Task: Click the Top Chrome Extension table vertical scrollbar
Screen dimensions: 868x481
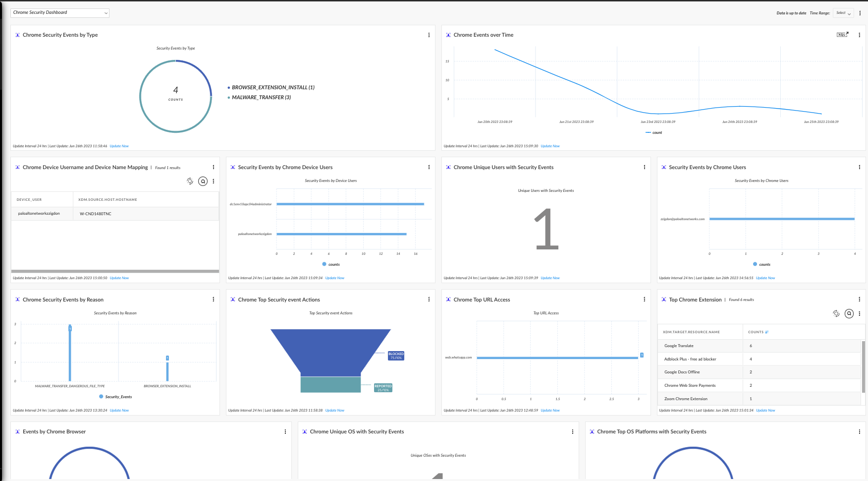Action: tap(864, 367)
